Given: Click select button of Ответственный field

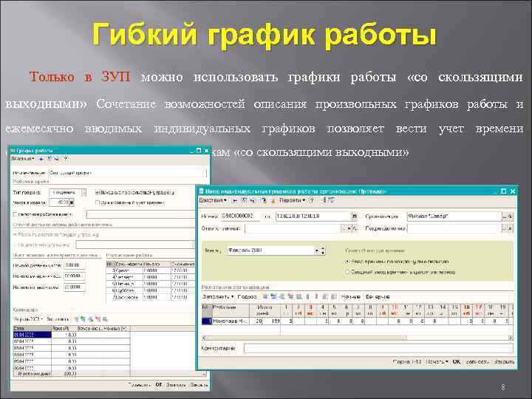Looking at the screenshot, I should click(x=344, y=228).
